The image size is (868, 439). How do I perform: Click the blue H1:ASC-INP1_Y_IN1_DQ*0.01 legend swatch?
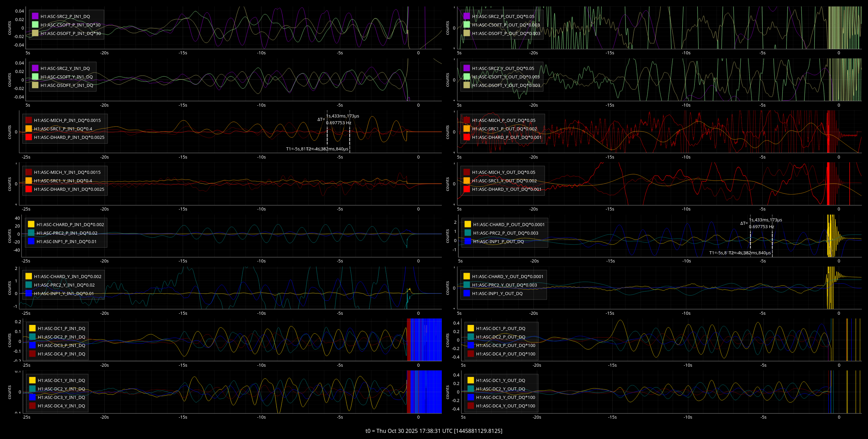(29, 293)
